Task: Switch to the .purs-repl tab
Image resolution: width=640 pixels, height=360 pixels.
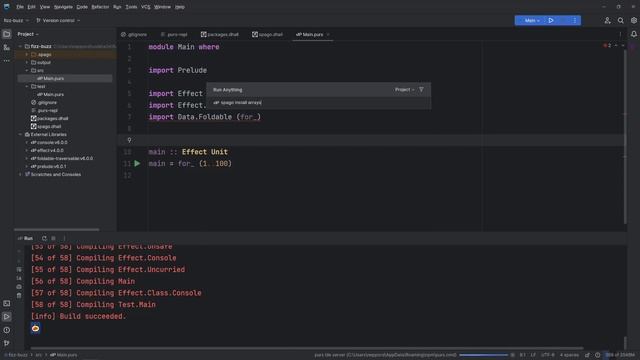Action: tap(174, 34)
